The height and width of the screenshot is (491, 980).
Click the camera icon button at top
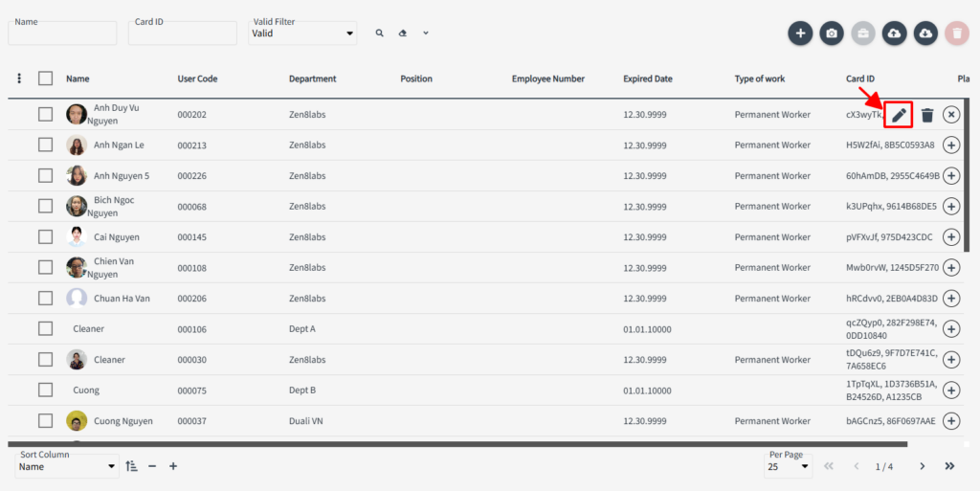point(832,33)
